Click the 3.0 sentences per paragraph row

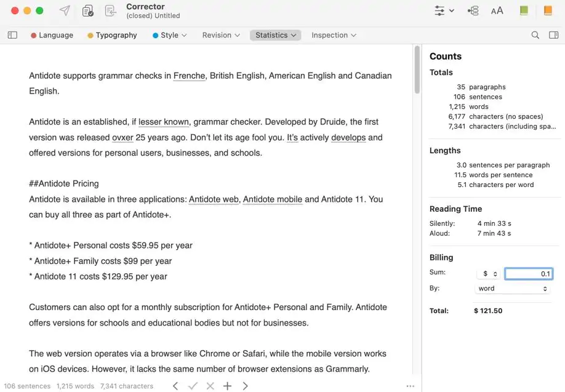pos(503,165)
